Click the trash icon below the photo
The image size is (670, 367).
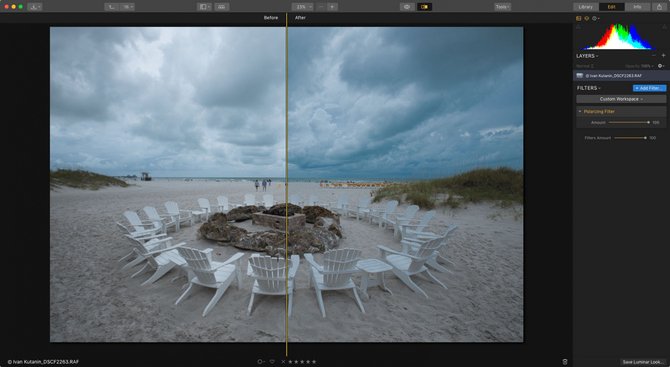click(x=565, y=362)
